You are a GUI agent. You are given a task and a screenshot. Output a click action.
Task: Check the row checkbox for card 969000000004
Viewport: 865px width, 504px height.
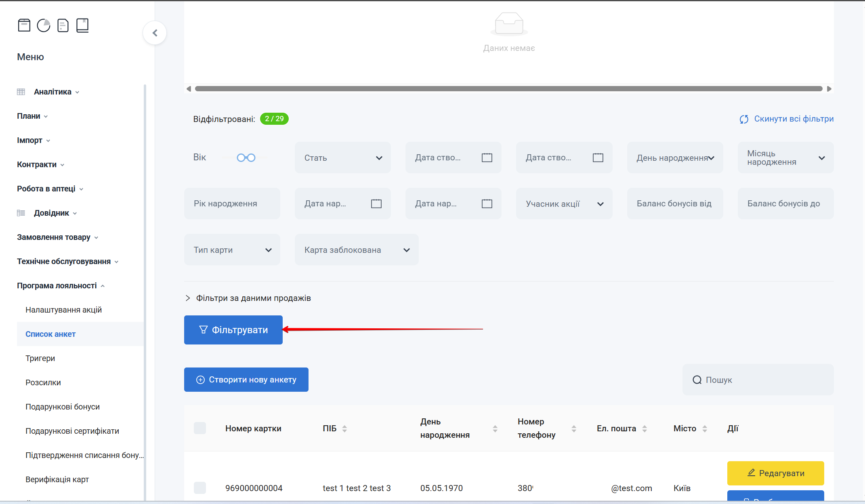[200, 488]
